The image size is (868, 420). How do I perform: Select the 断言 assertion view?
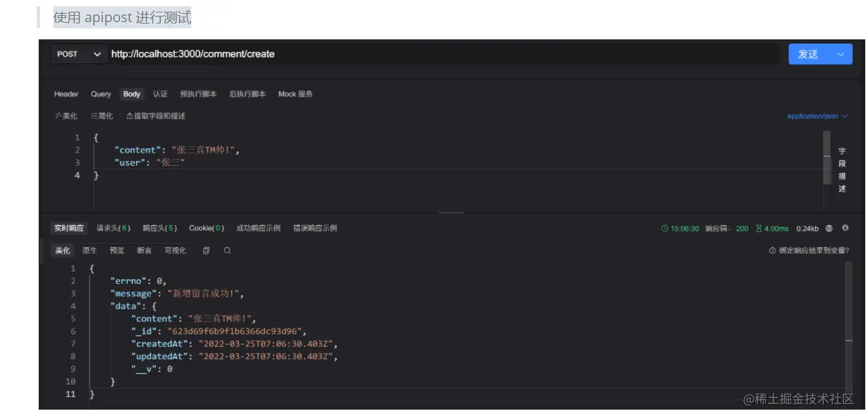pyautogui.click(x=144, y=251)
